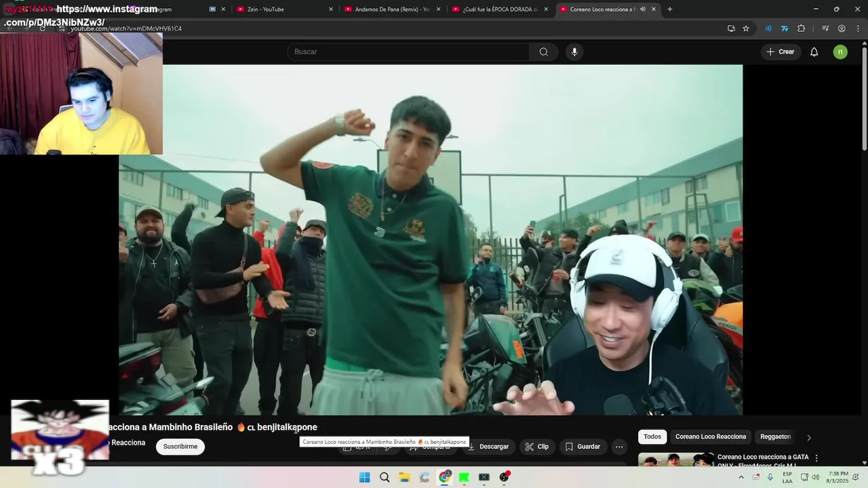Open OBS icon in taskbar

pos(504,477)
